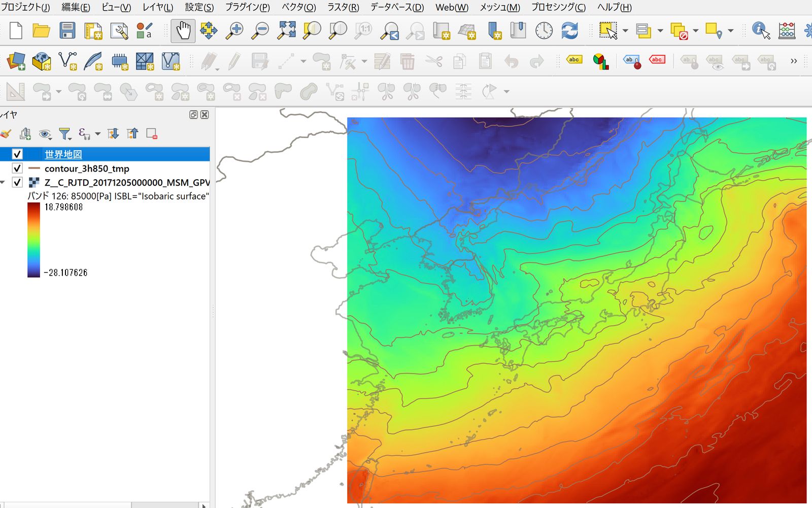
Task: Open the layer labeling abc icon
Action: (574, 60)
